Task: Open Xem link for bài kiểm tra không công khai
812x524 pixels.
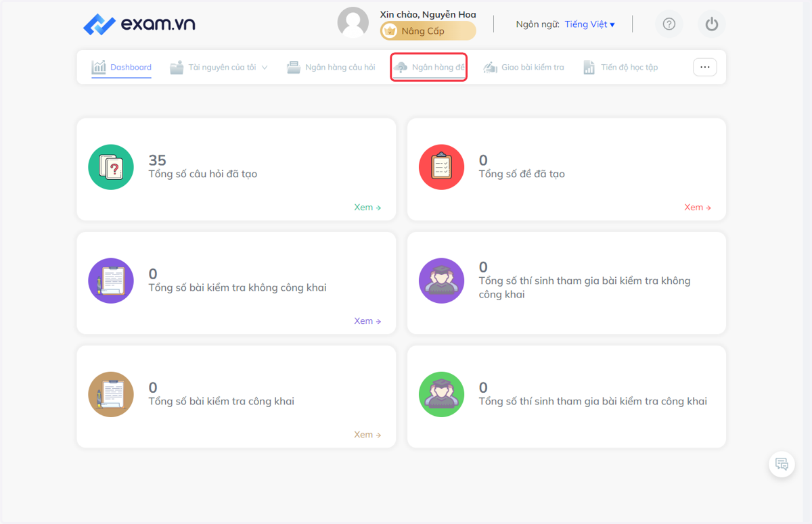Action: click(367, 321)
